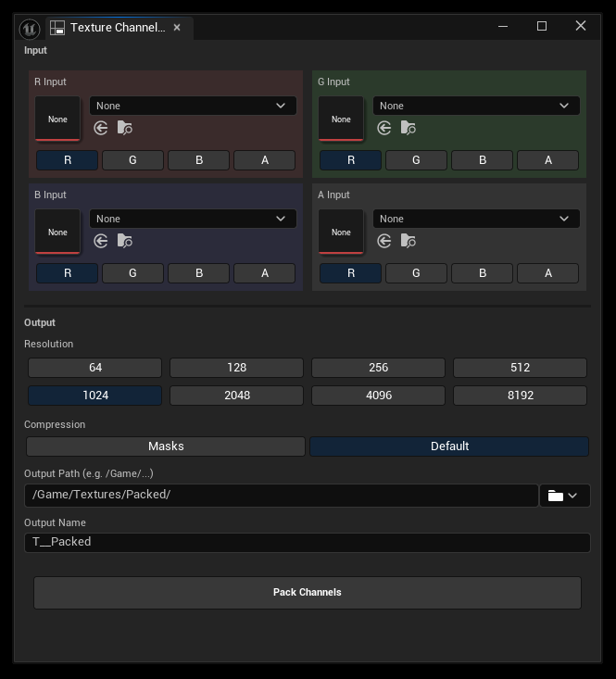
Task: Browse to G Input asset in Content Browser
Action: pyautogui.click(x=409, y=128)
